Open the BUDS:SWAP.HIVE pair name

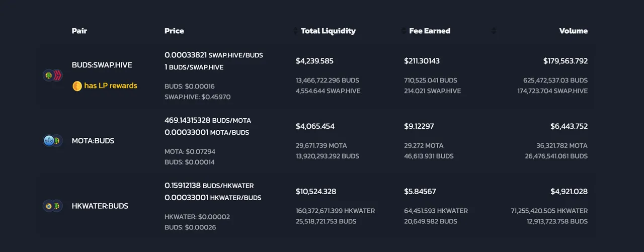click(x=102, y=65)
